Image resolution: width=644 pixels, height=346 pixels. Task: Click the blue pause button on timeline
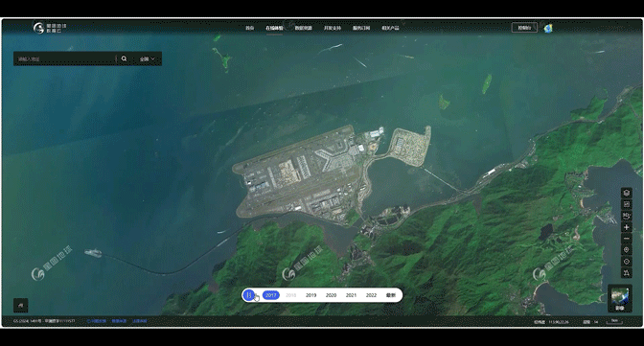(x=249, y=295)
